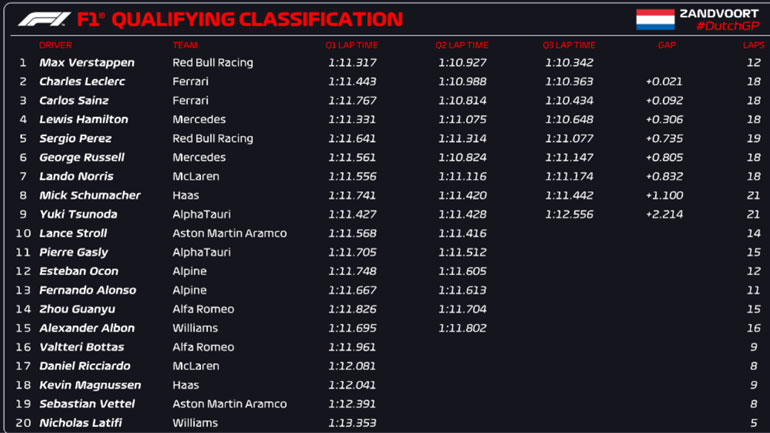
Task: Click the TEAM column header
Action: [185, 45]
